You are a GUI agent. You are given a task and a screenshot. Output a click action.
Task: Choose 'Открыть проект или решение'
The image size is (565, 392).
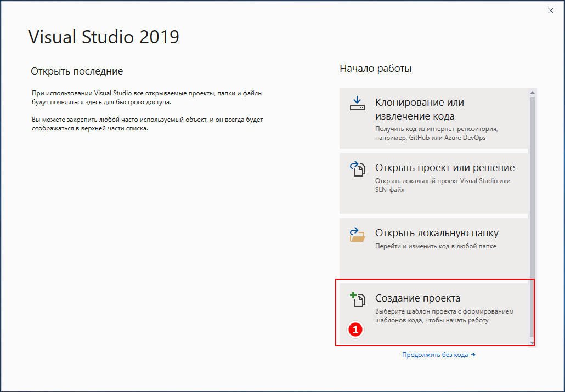[433, 183]
